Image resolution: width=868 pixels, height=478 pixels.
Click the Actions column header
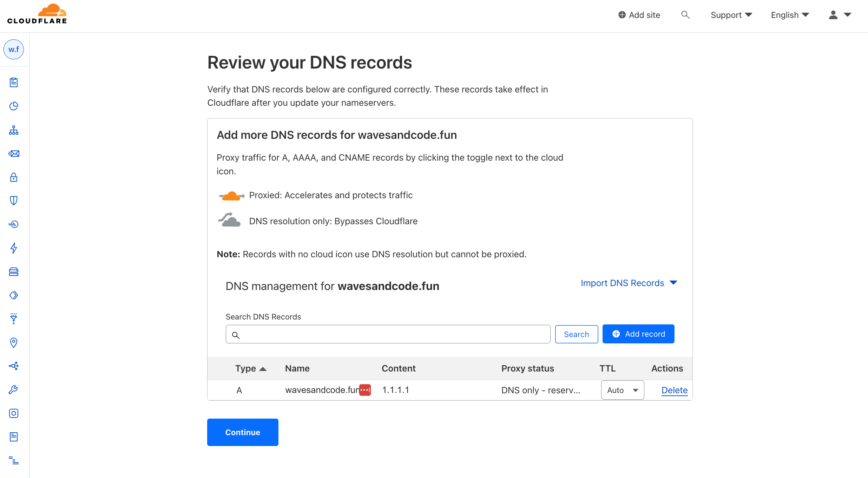[x=667, y=368]
